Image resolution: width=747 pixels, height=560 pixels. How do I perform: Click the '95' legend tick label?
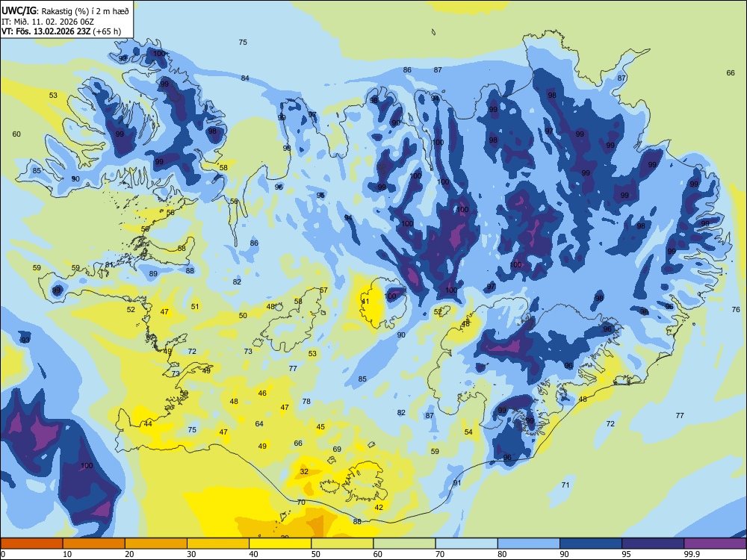tap(626, 554)
